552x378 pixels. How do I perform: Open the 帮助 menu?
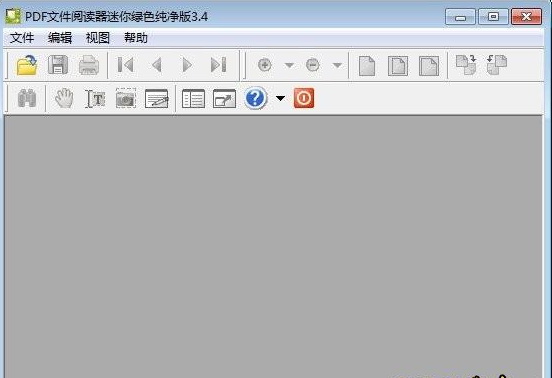(136, 38)
